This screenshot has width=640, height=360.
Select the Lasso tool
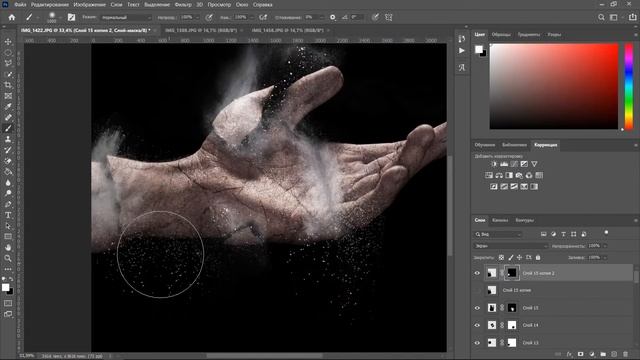pos(8,63)
